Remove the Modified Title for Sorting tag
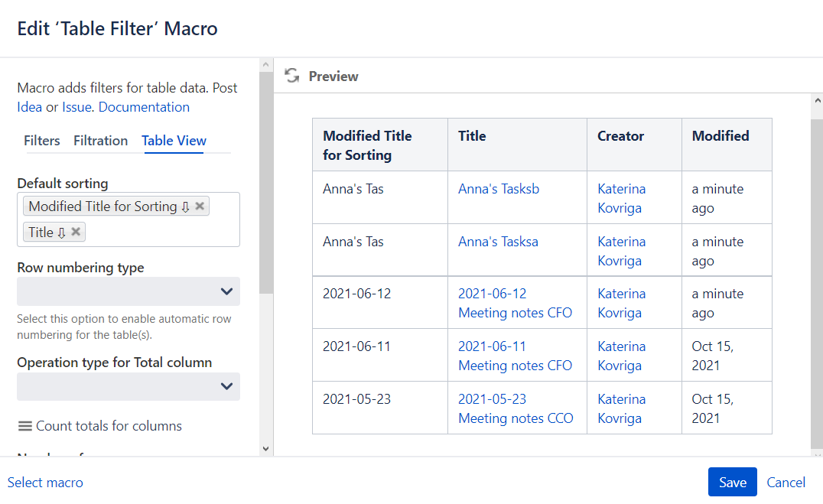823x504 pixels. (200, 206)
